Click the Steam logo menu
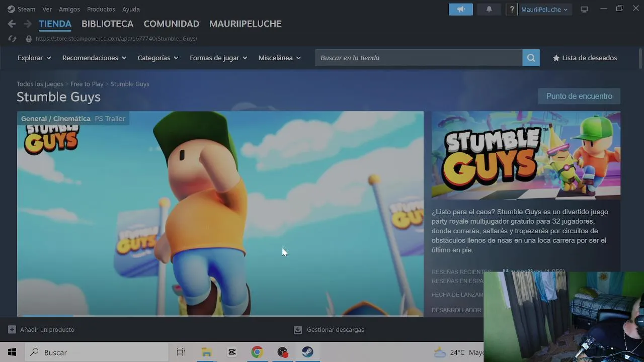 pyautogui.click(x=21, y=9)
